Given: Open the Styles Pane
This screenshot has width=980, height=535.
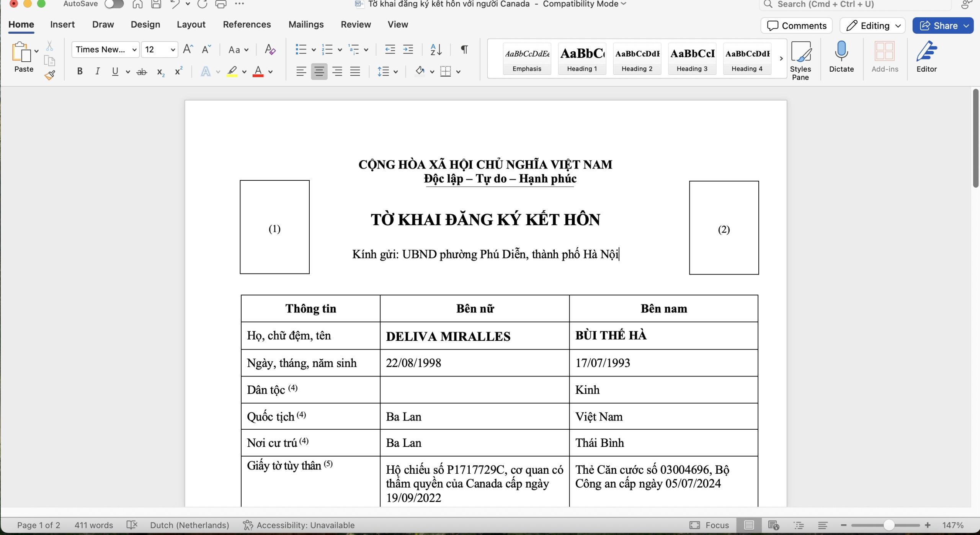Looking at the screenshot, I should coord(800,61).
